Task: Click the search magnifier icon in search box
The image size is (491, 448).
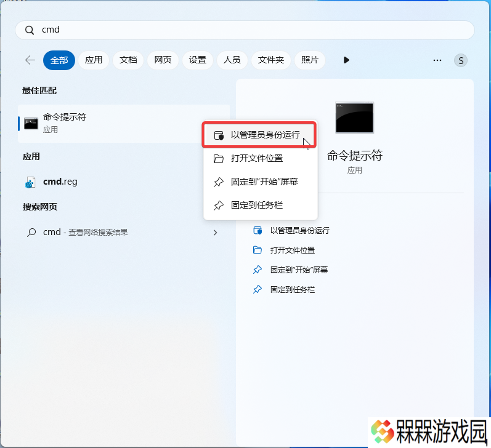Action: [x=30, y=30]
